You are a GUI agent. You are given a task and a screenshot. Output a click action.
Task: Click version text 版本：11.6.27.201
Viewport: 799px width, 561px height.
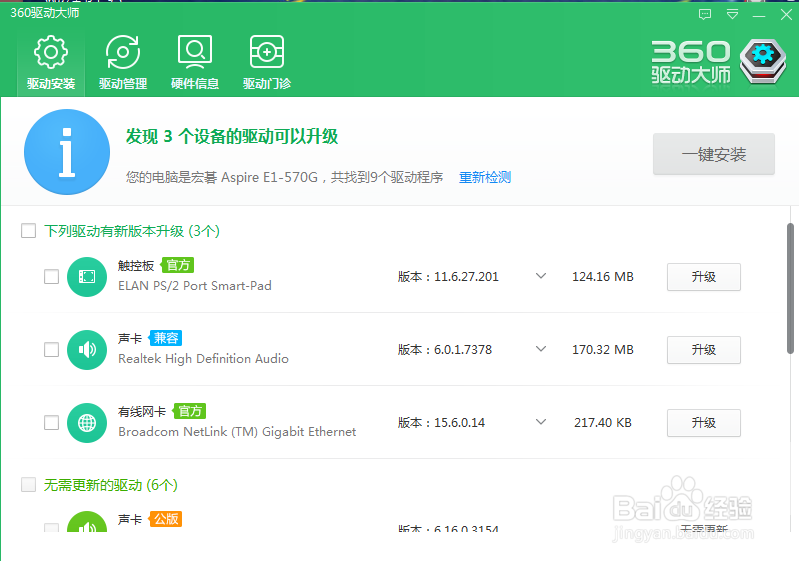(x=448, y=277)
